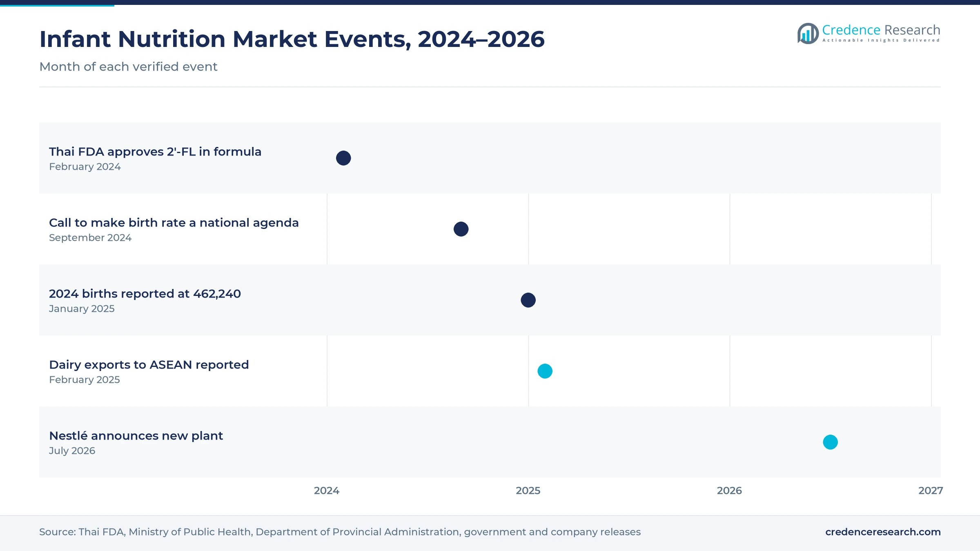
Task: Click the July 2026 date text
Action: (72, 451)
